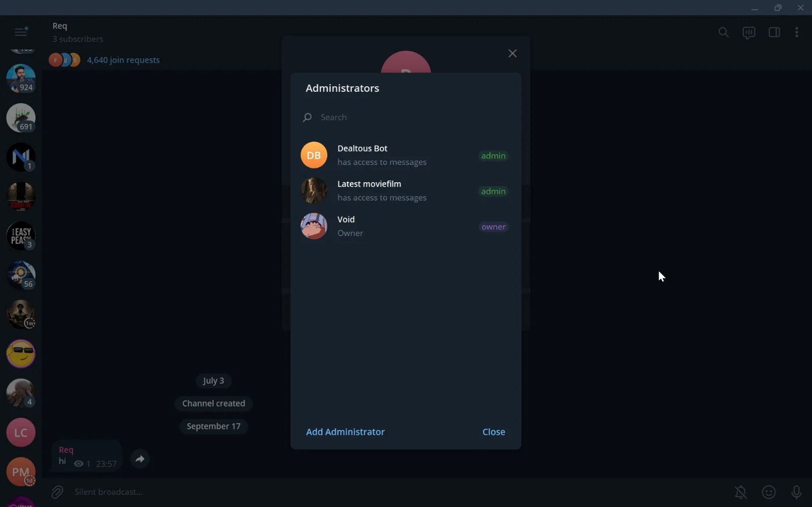
Task: Open the N logo chat with 1 unread
Action: 21,157
